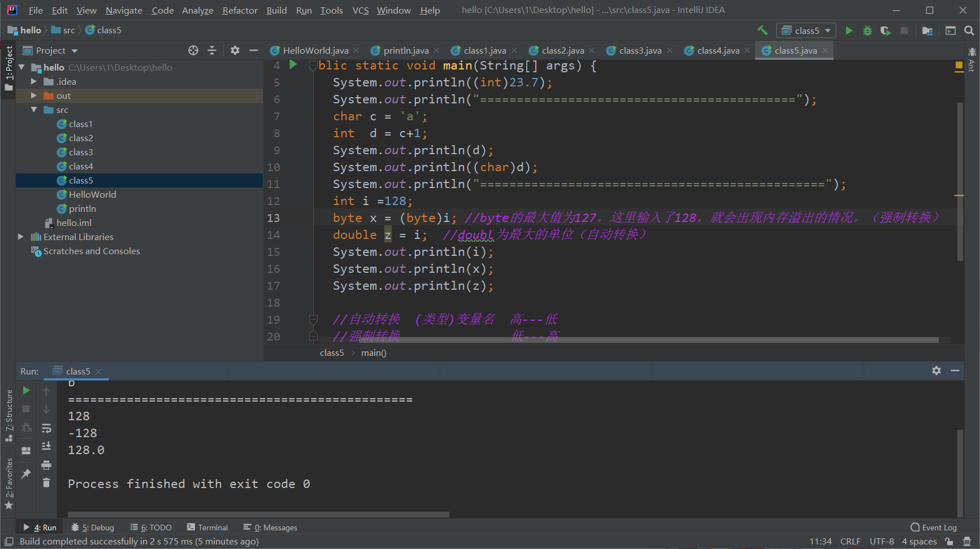
Task: Clear console output with the trash icon
Action: coord(46,483)
